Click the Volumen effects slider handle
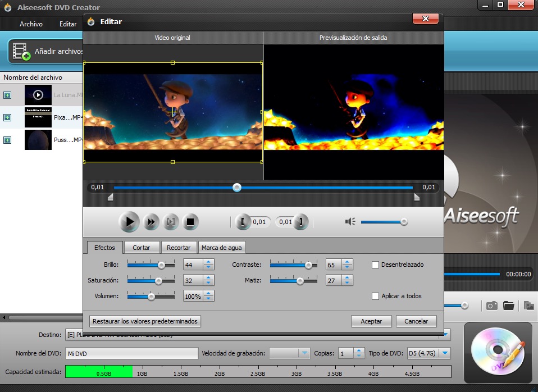Viewport: 538px width, 392px height. [x=151, y=297]
